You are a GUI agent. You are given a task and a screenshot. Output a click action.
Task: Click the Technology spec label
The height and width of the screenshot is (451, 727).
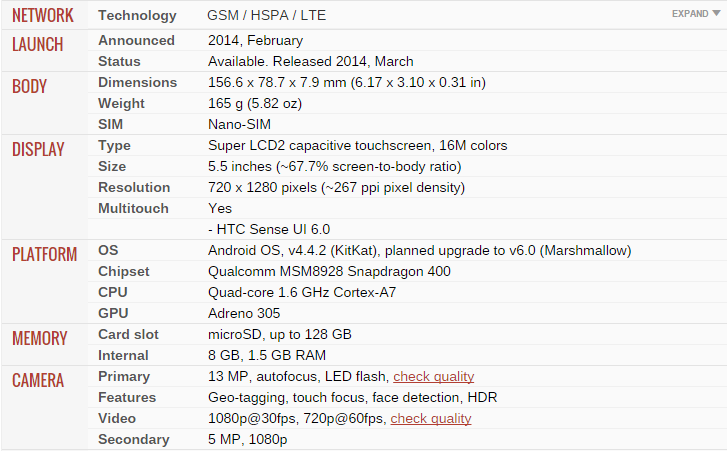pos(137,16)
